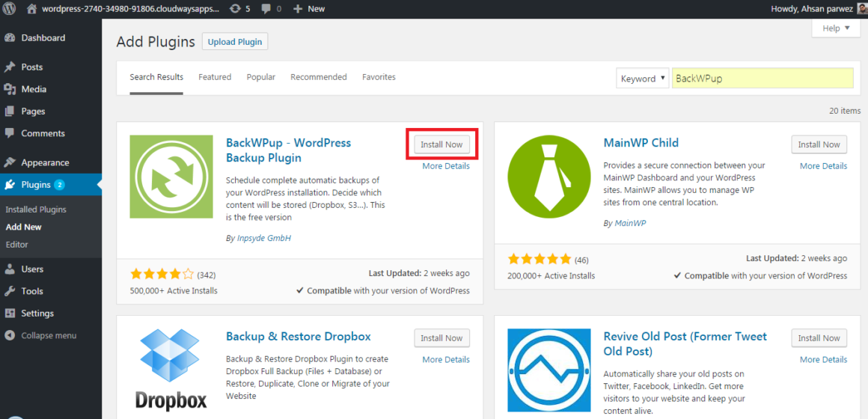Click the MainWP Child five-star rating

(x=540, y=259)
